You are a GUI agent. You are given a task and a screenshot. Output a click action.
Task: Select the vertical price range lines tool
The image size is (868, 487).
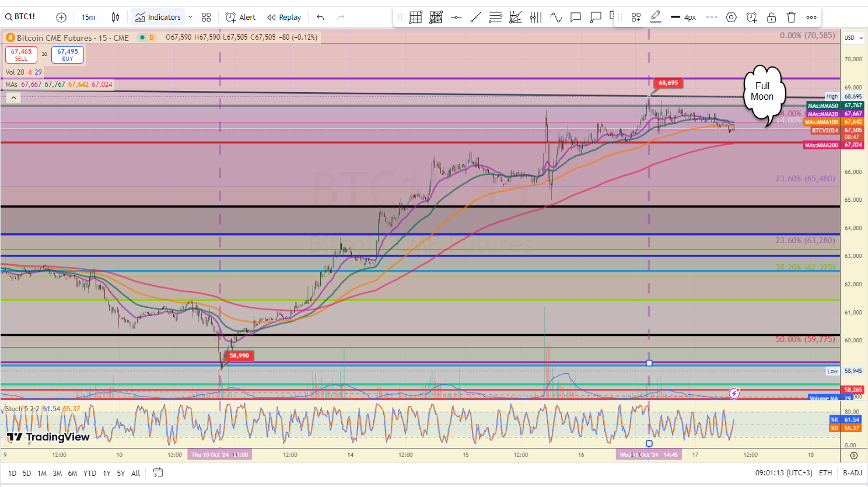pos(535,17)
